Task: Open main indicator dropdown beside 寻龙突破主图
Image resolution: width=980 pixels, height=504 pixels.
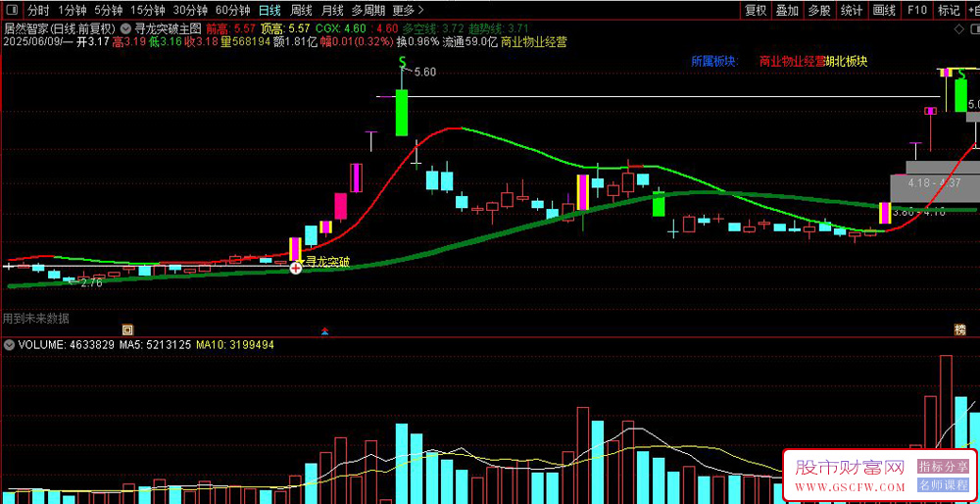Action: coord(126,28)
